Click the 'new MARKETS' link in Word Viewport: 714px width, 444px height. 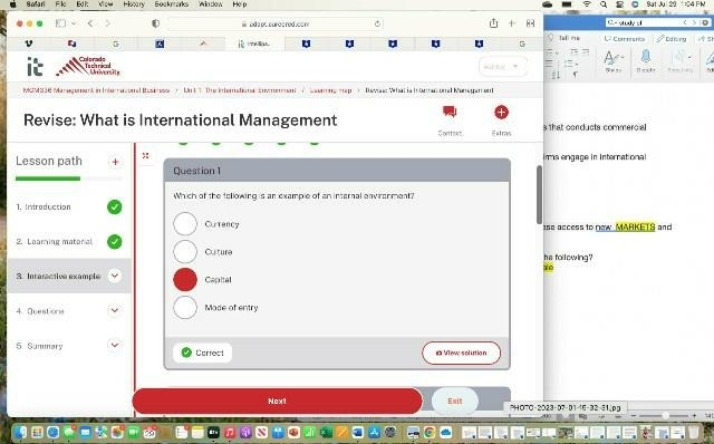pyautogui.click(x=625, y=227)
